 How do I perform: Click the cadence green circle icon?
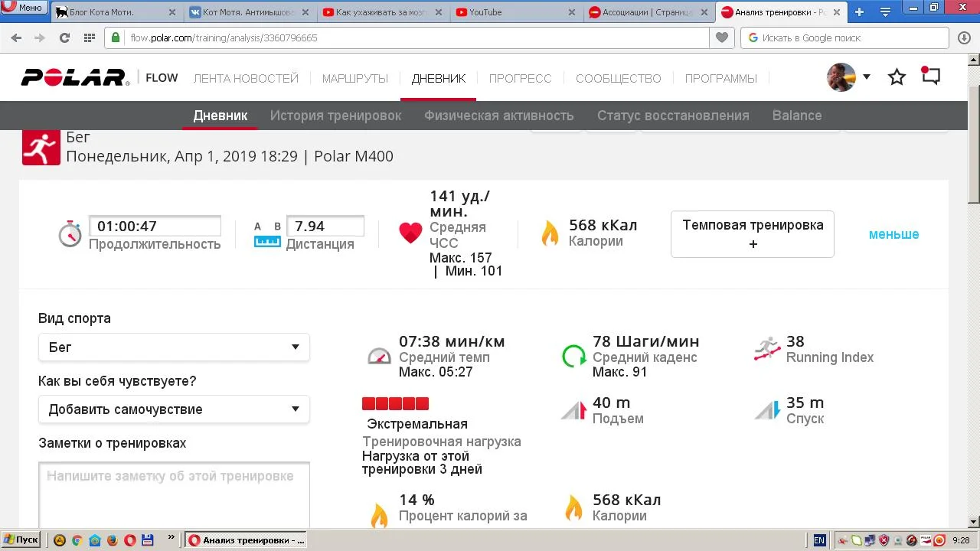(573, 356)
